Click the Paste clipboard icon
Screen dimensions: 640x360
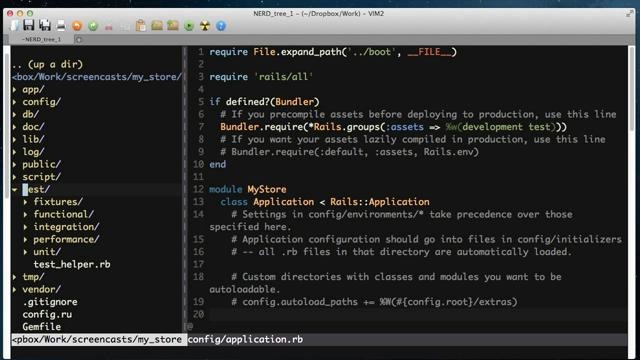(x=141, y=26)
